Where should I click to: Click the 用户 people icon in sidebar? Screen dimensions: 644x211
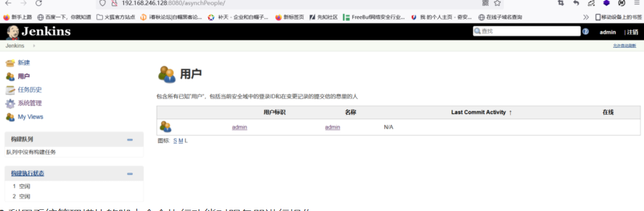pos(10,77)
